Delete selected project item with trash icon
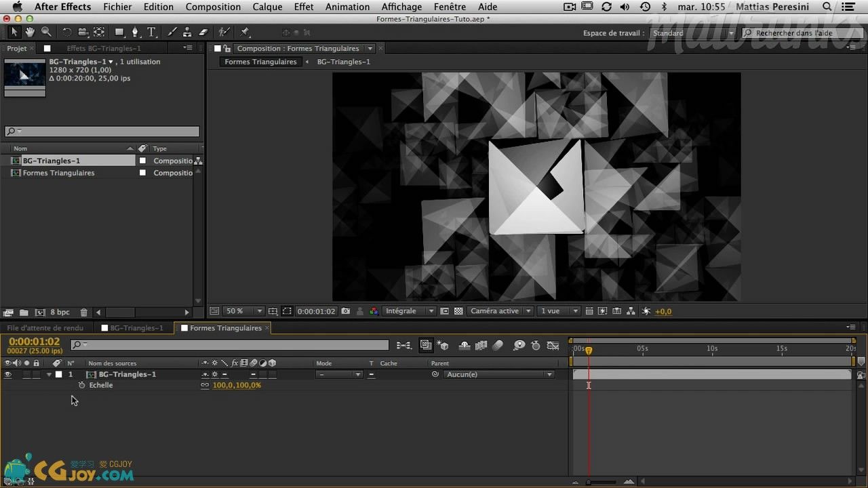Image resolution: width=868 pixels, height=488 pixels. point(84,312)
